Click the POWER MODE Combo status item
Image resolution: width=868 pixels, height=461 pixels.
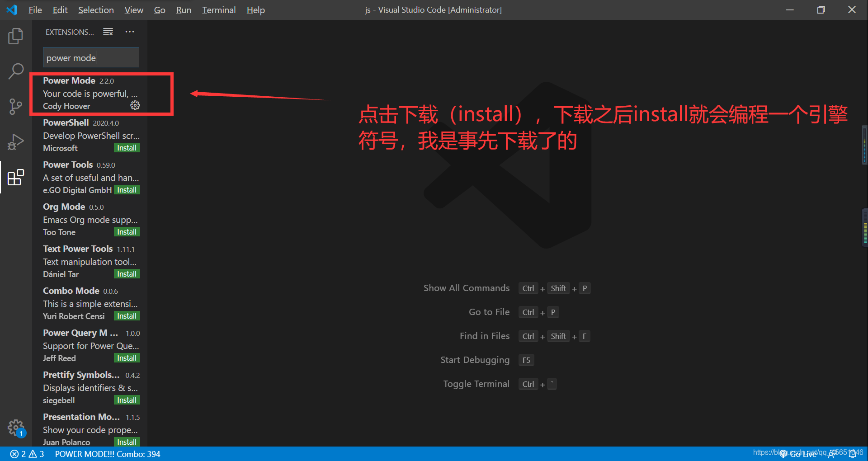tap(107, 454)
